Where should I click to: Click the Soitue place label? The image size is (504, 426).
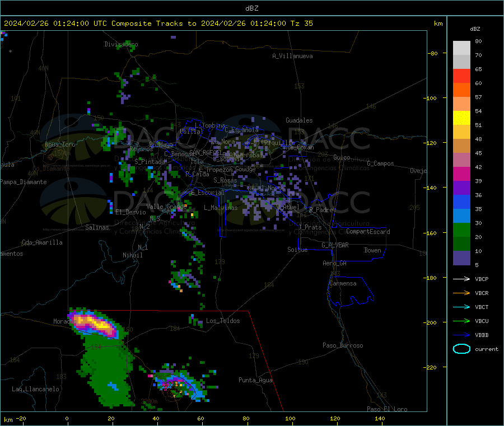click(297, 250)
